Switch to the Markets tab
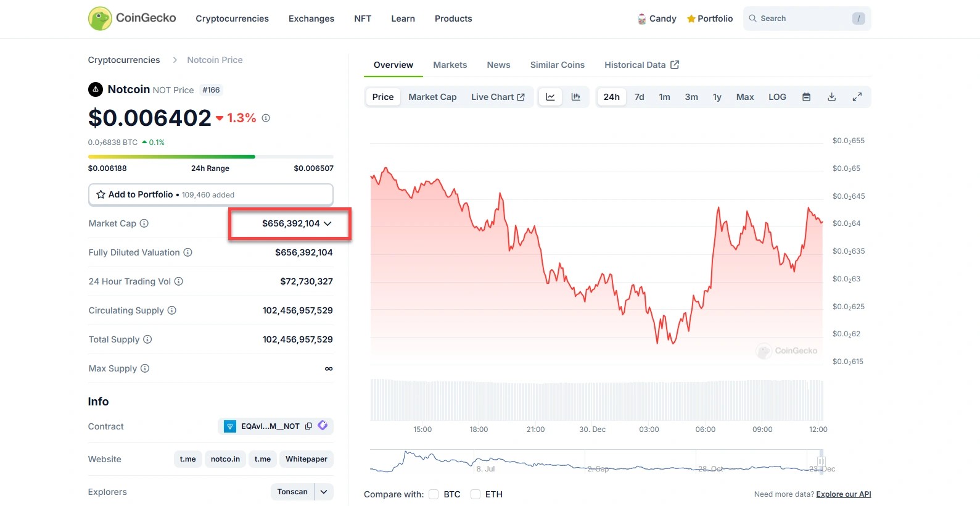The height and width of the screenshot is (506, 980). [x=450, y=65]
